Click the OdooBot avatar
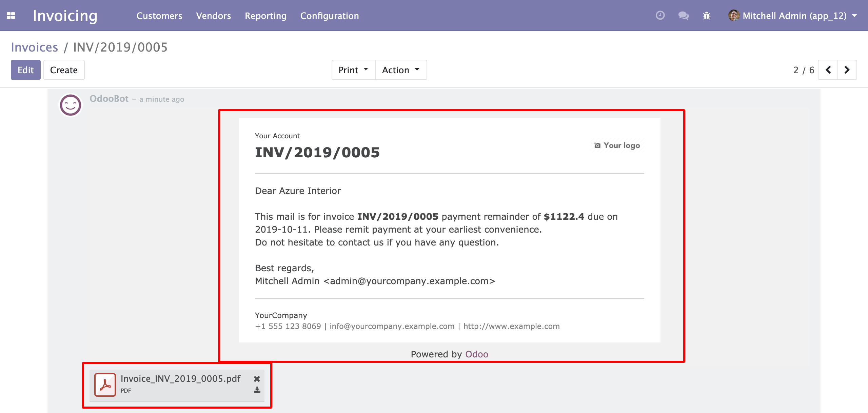The width and height of the screenshot is (868, 413). [71, 105]
